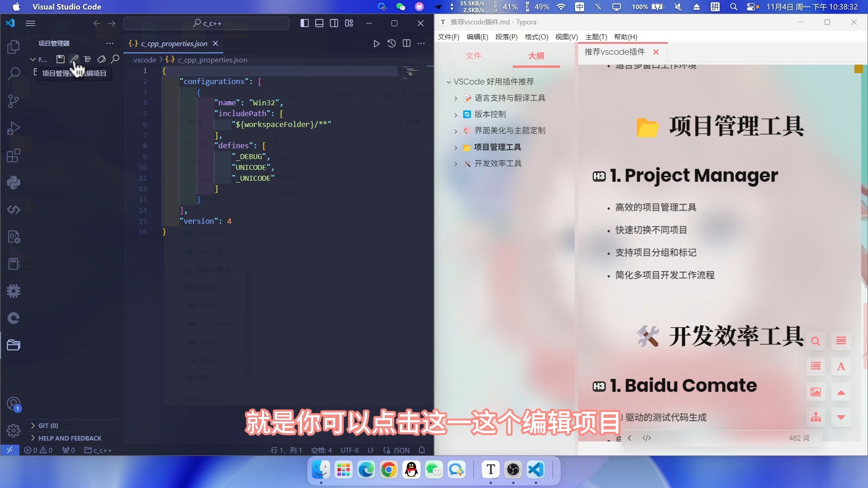Open the Extensions view in activity bar

(x=14, y=156)
